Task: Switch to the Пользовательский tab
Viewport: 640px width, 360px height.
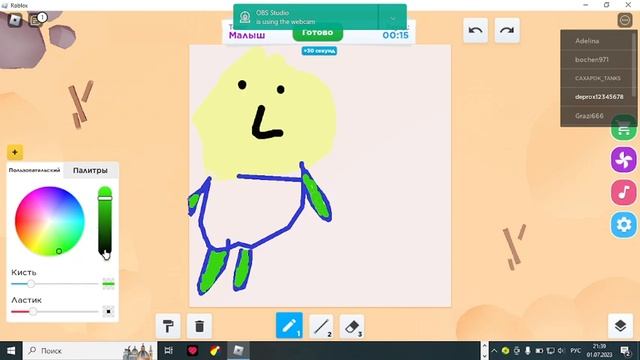Action: coord(35,170)
